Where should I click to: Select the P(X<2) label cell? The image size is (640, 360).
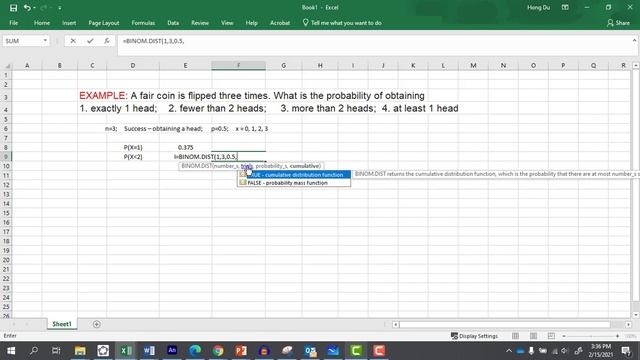click(x=133, y=157)
